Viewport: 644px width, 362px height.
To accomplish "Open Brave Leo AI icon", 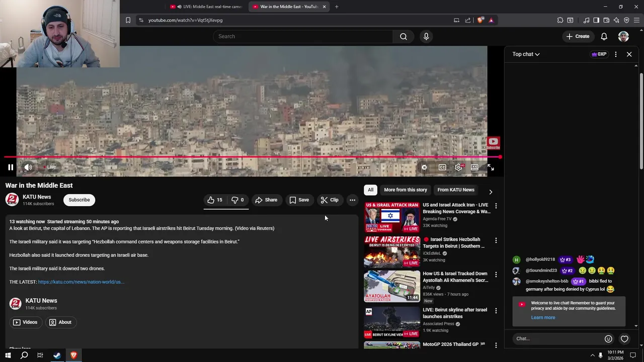I will (x=616, y=20).
